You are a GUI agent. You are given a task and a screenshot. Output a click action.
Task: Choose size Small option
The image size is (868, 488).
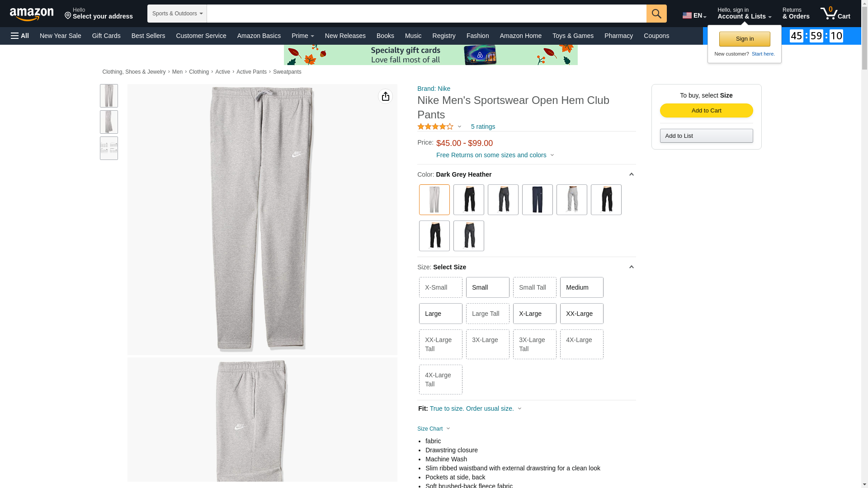(487, 287)
